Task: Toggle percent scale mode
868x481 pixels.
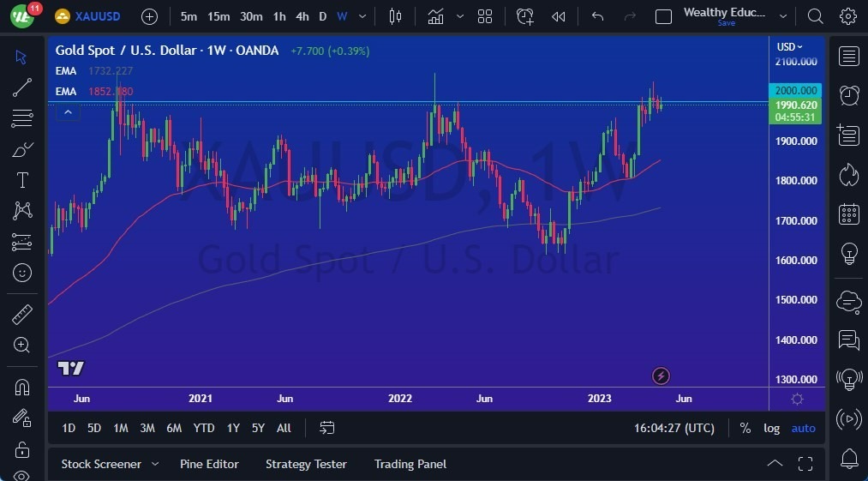Action: click(x=745, y=428)
